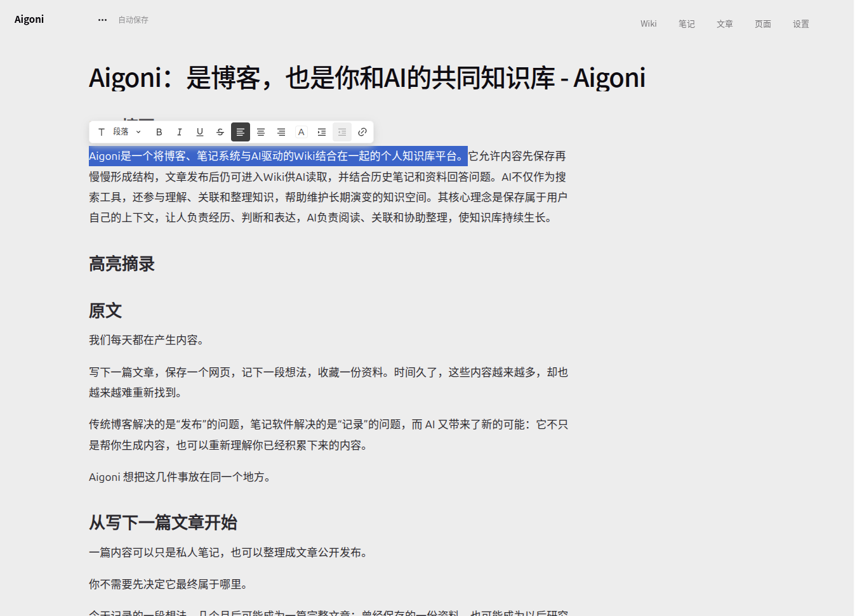855x616 pixels.
Task: Click the 原文 heading
Action: pos(105,311)
